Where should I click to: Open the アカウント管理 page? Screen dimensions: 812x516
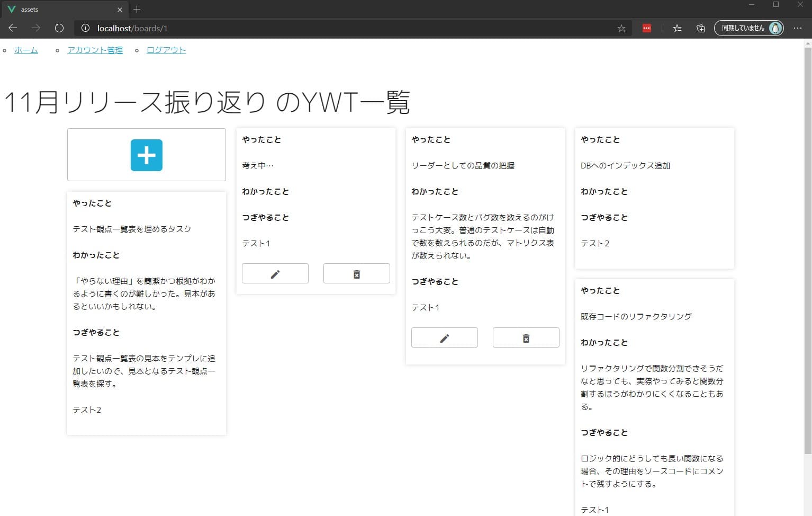[x=94, y=50]
